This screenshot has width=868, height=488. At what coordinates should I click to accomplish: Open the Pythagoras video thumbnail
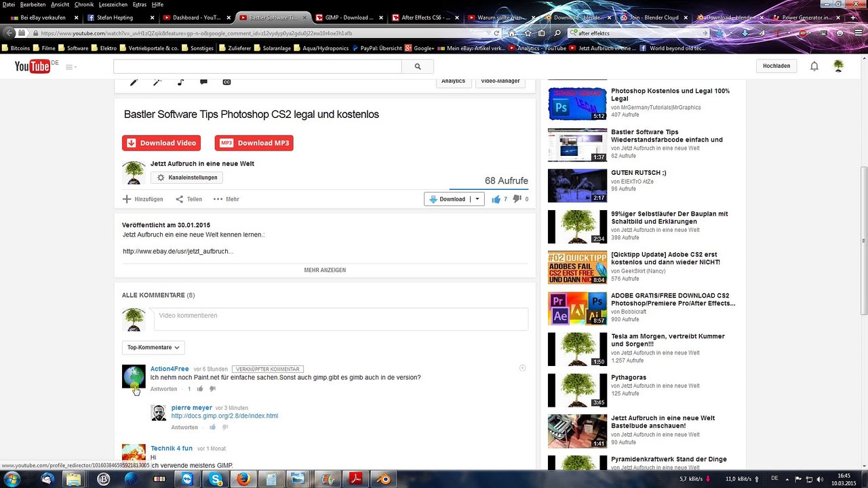tap(578, 390)
